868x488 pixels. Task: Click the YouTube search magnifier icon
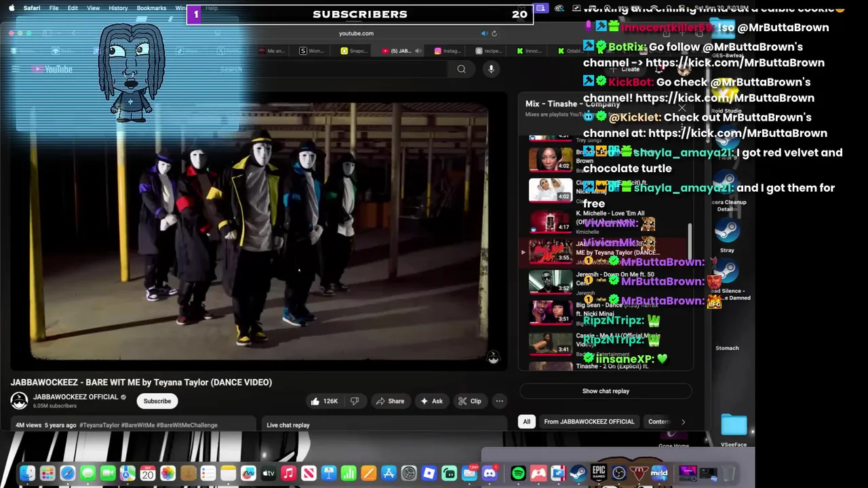(461, 68)
